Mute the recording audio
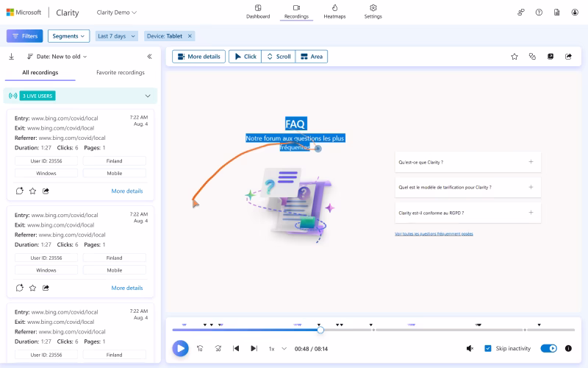 click(x=470, y=348)
